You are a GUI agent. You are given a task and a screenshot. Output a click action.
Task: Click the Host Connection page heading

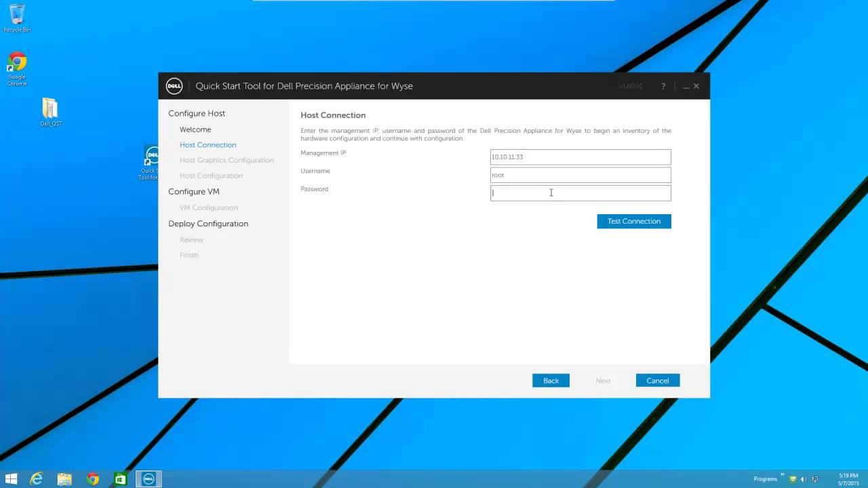point(333,115)
